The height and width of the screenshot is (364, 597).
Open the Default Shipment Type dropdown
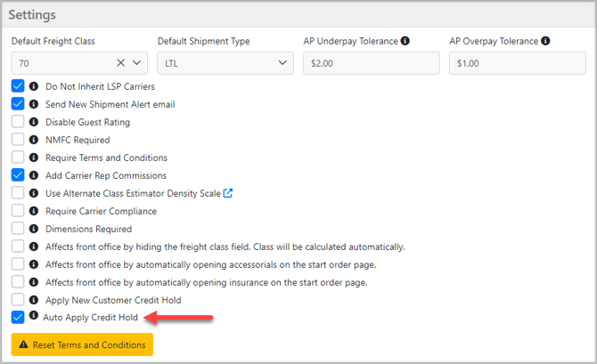point(225,63)
